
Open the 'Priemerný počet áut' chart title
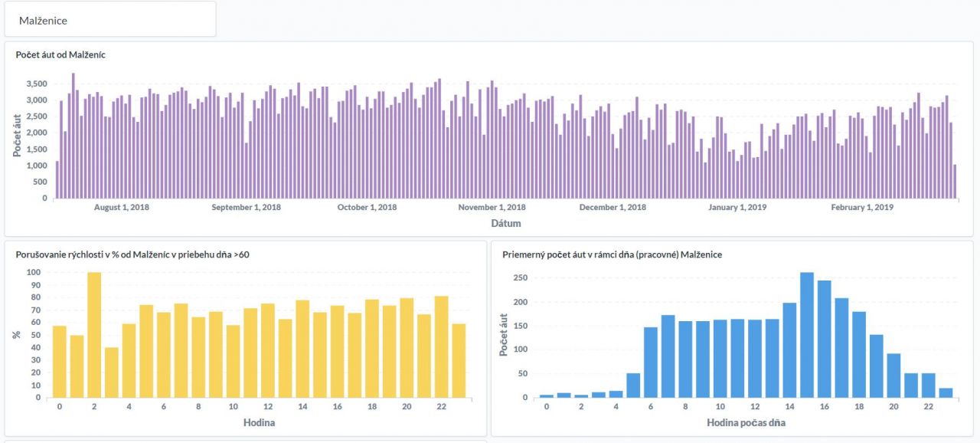coord(612,254)
